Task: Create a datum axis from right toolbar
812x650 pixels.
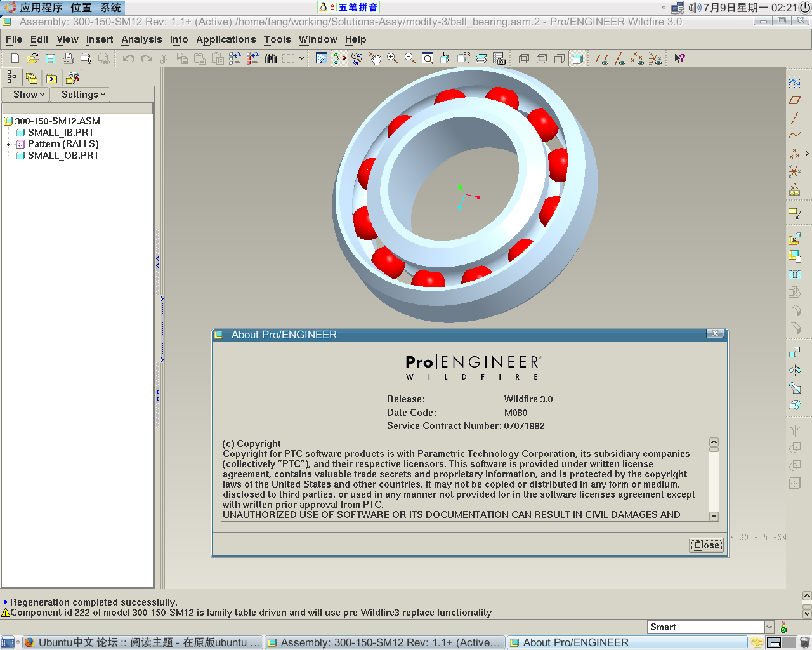Action: click(794, 118)
